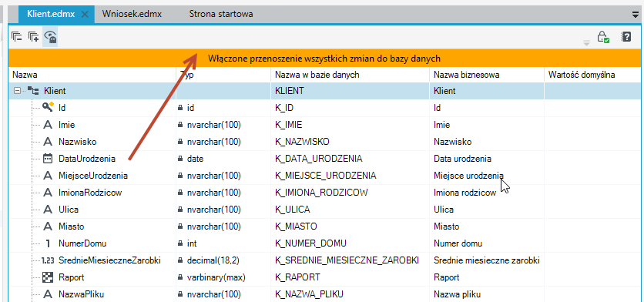This screenshot has height=302, width=644.
Task: Click the lock icon beside date type
Action: pyautogui.click(x=180, y=159)
